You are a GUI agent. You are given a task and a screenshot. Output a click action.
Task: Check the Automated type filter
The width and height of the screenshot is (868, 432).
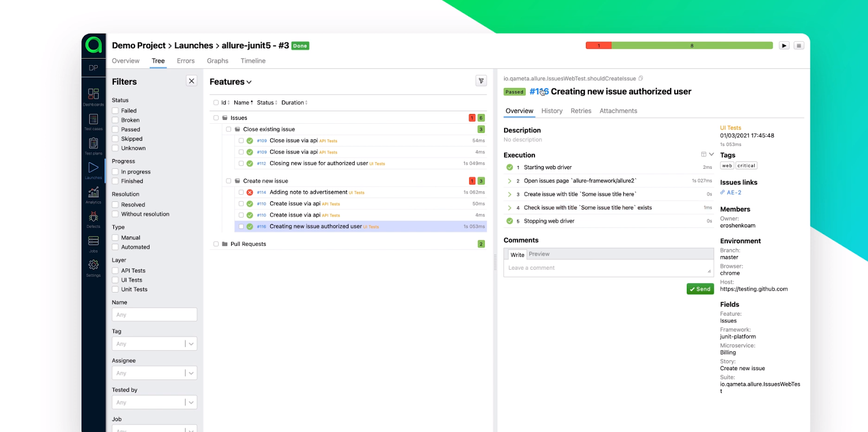pyautogui.click(x=116, y=247)
